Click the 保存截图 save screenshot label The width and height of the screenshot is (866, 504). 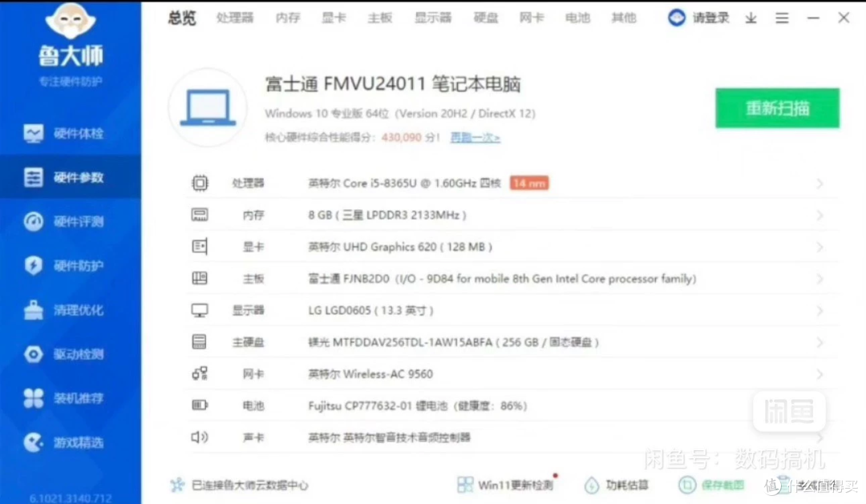[723, 485]
